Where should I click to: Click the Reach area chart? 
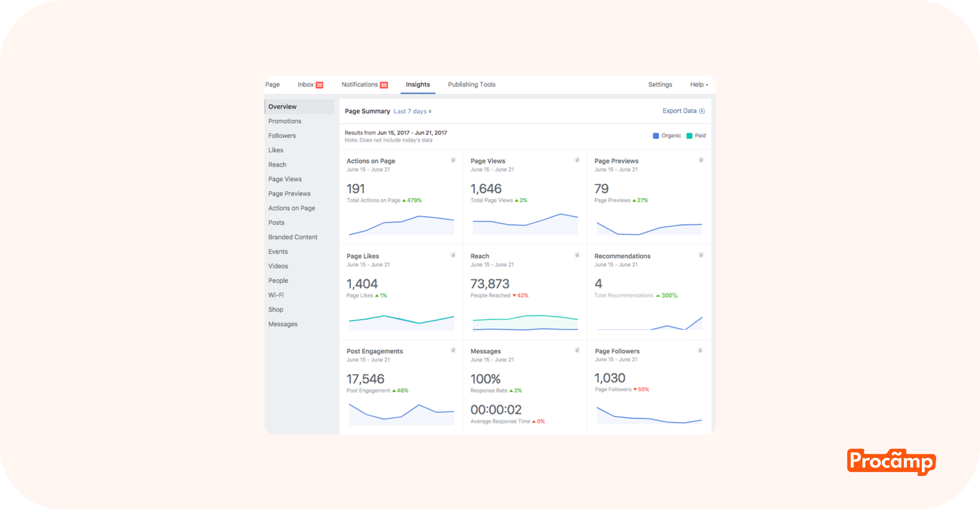coord(525,323)
